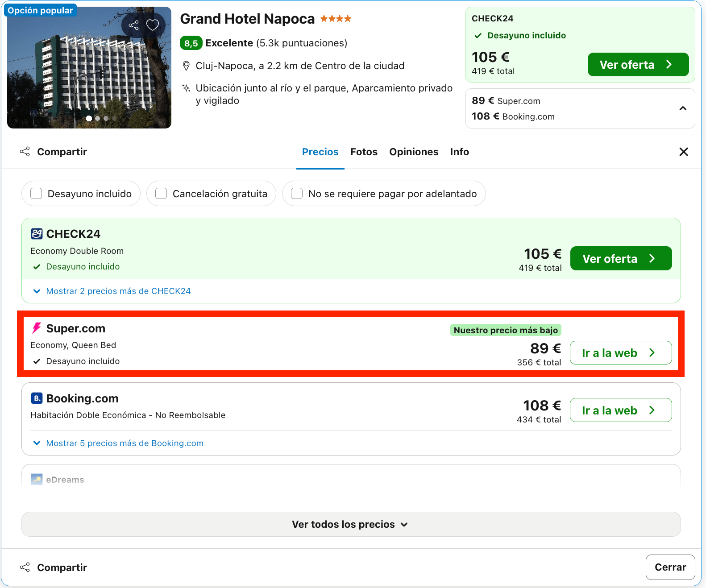This screenshot has height=588, width=706.
Task: Select the Info tab
Action: (x=459, y=152)
